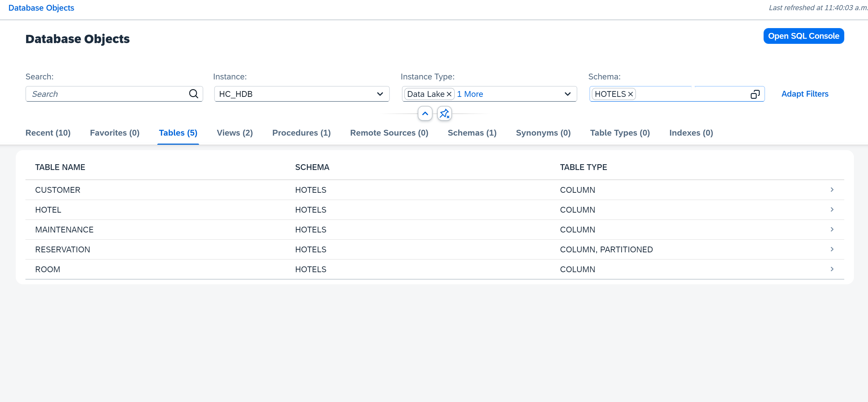Screen dimensions: 868x402
Task: Remove the Data Lake token
Action: click(449, 94)
